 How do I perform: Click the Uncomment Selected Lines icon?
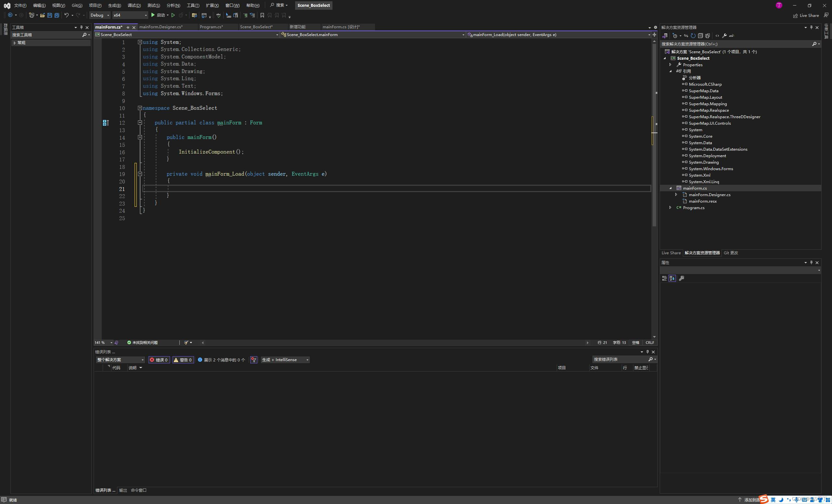252,15
